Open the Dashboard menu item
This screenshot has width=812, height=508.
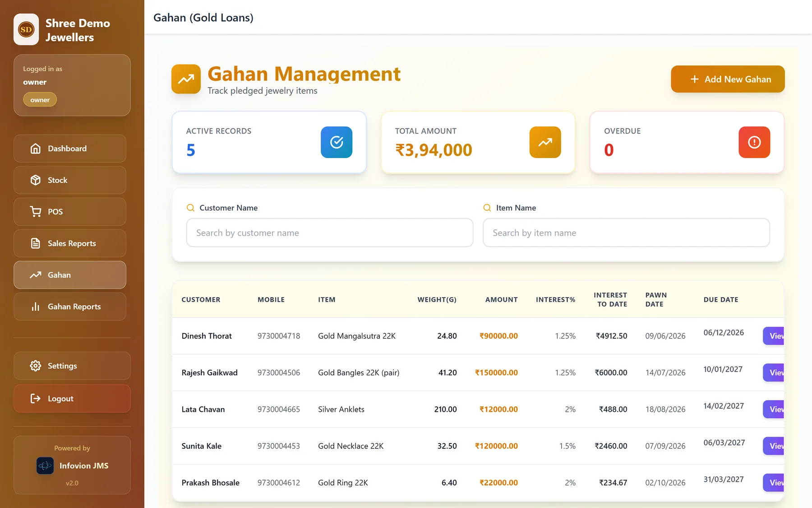click(70, 149)
